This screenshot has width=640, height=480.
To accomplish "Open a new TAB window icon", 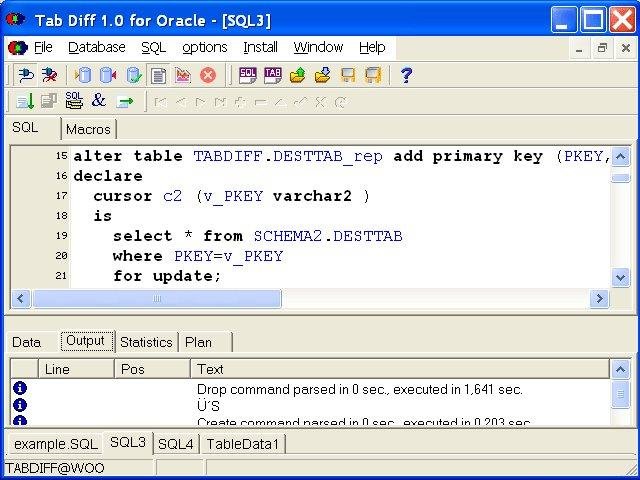I will (x=273, y=76).
